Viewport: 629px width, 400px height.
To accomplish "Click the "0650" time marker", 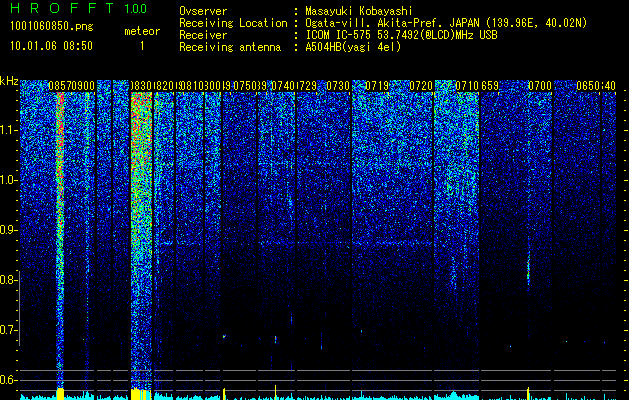I will [588, 86].
